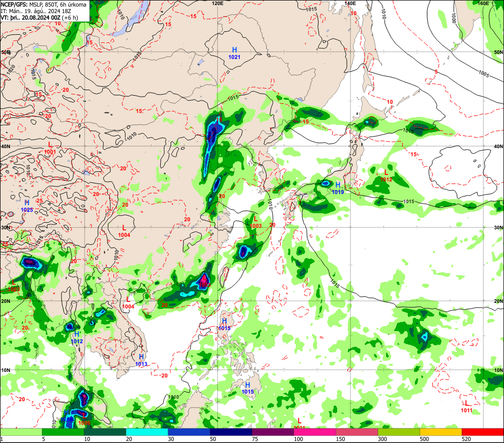Click the legend value 150

(x=340, y=439)
